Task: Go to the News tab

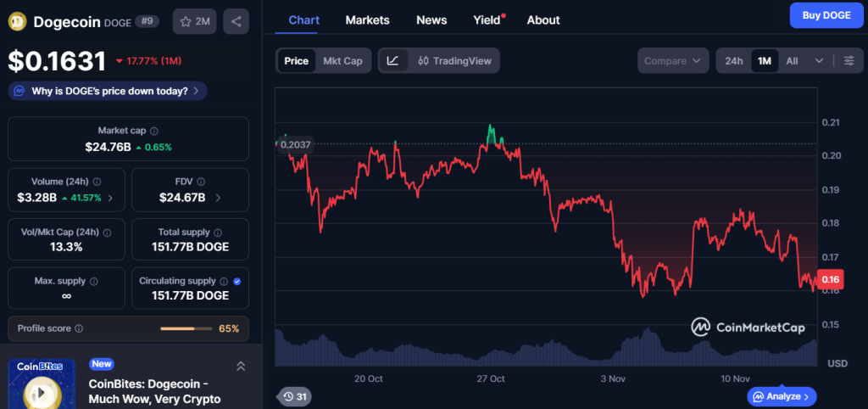Action: [431, 20]
